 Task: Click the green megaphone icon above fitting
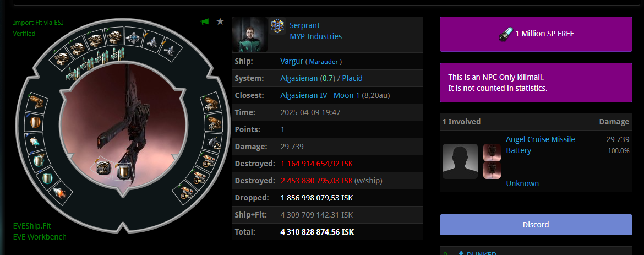point(205,21)
